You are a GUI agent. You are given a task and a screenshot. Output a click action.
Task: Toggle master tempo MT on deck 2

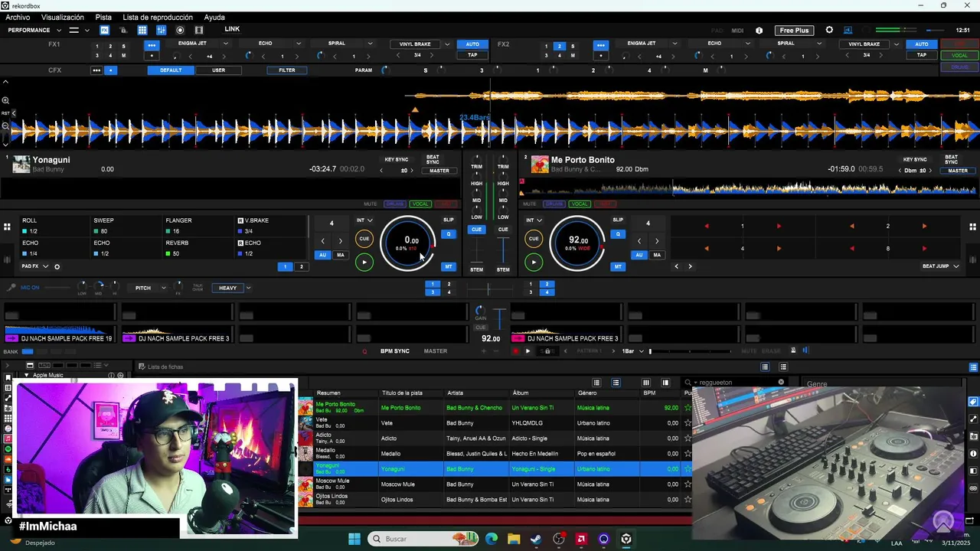[x=618, y=267]
